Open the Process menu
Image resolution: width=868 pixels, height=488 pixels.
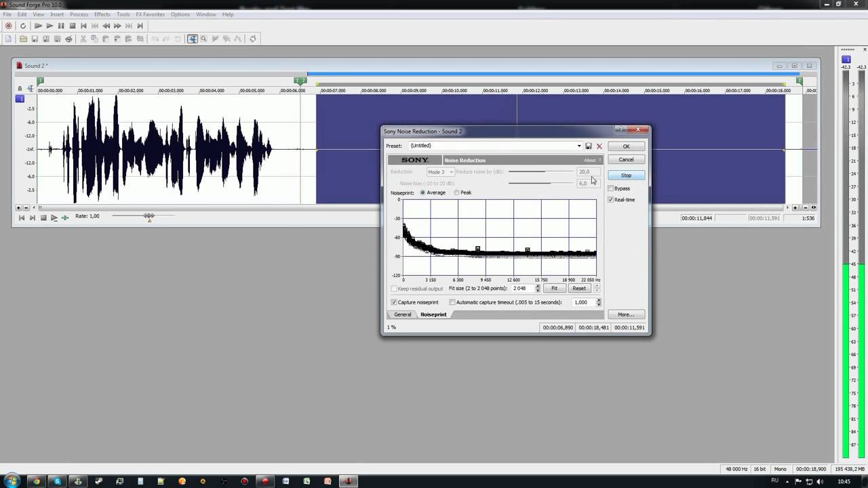[x=79, y=14]
